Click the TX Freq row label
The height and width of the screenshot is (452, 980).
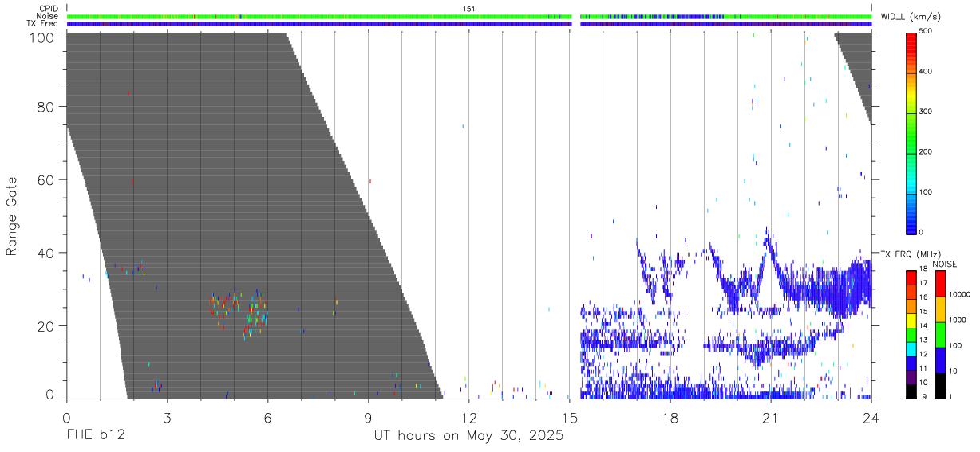click(x=41, y=24)
